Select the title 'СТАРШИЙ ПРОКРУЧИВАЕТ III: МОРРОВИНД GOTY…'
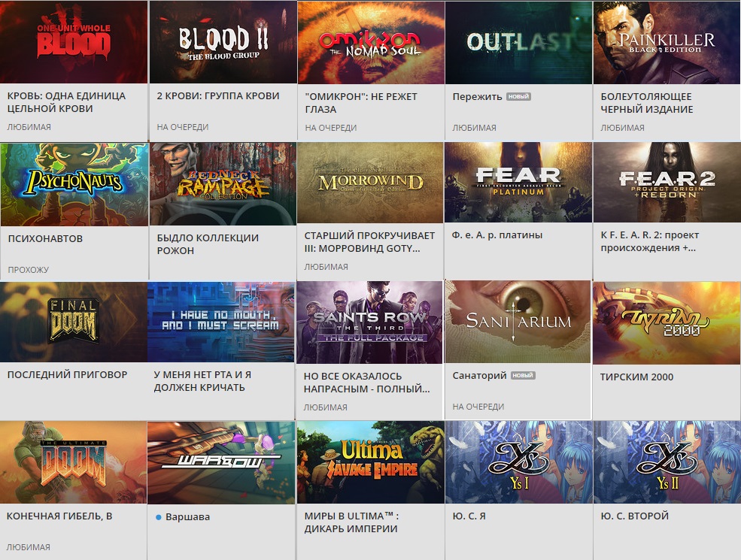Image resolution: width=741 pixels, height=560 pixels. coord(369,242)
